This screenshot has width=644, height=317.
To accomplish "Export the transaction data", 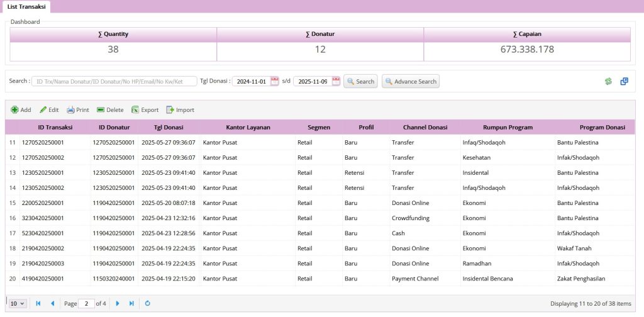I will [x=145, y=109].
